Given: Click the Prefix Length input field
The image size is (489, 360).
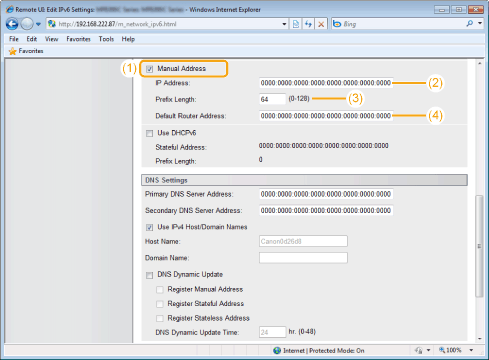Looking at the screenshot, I should [272, 99].
